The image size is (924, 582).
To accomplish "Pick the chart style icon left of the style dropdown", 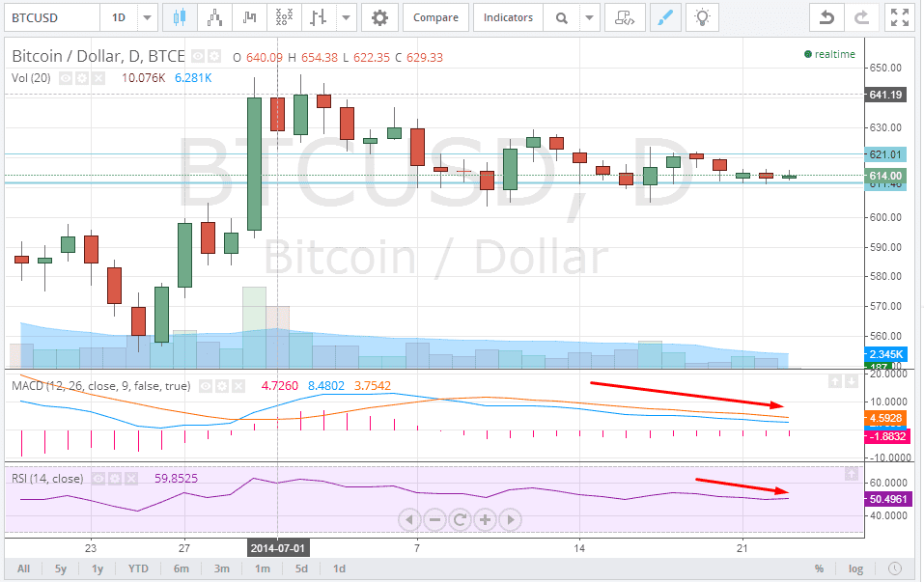I will pos(319,17).
